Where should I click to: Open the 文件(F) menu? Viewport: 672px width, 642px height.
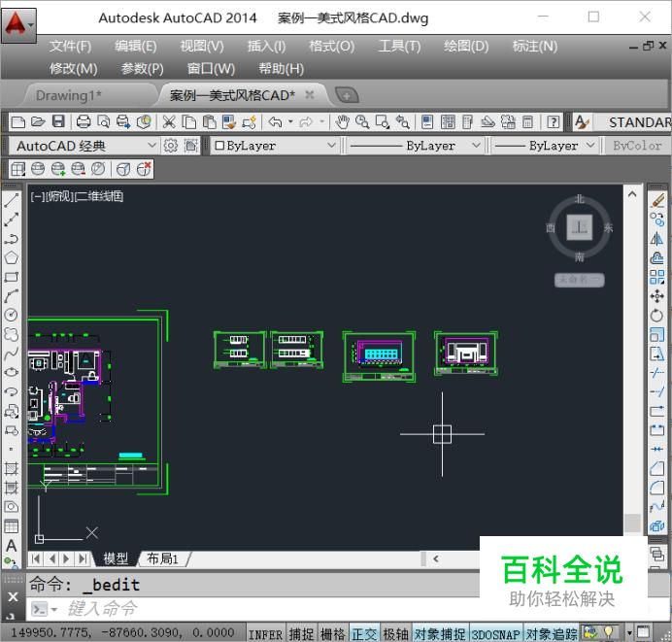[x=70, y=46]
